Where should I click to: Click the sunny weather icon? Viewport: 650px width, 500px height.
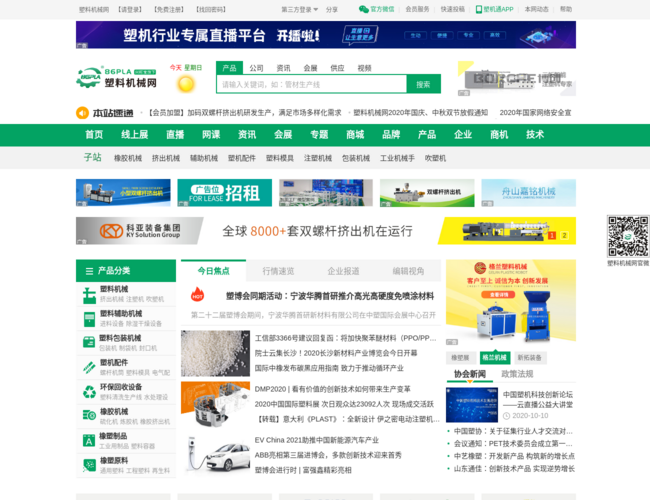point(186,84)
